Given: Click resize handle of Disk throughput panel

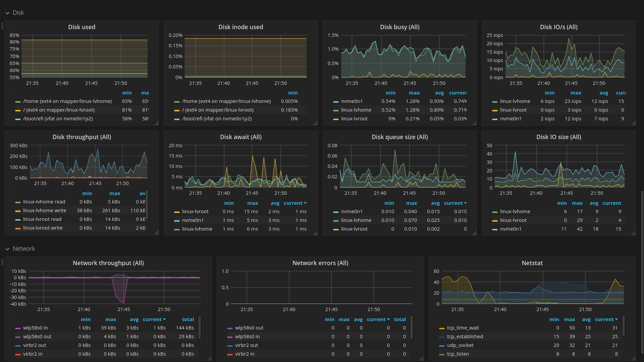Looking at the screenshot, I should tap(156, 233).
